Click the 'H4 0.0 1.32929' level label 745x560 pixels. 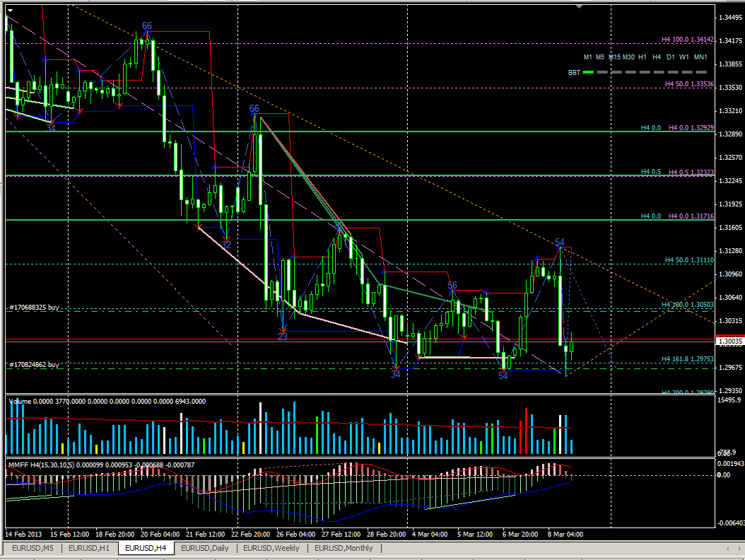pyautogui.click(x=691, y=127)
